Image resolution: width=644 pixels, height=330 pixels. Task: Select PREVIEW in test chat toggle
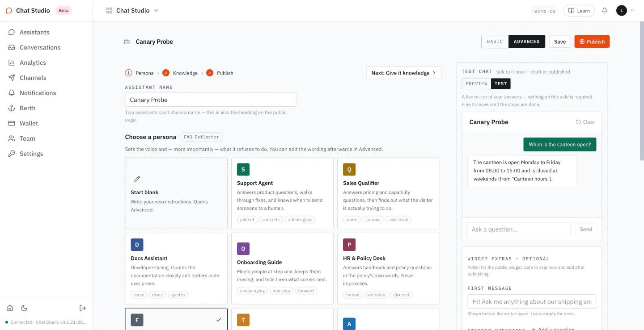click(x=477, y=84)
